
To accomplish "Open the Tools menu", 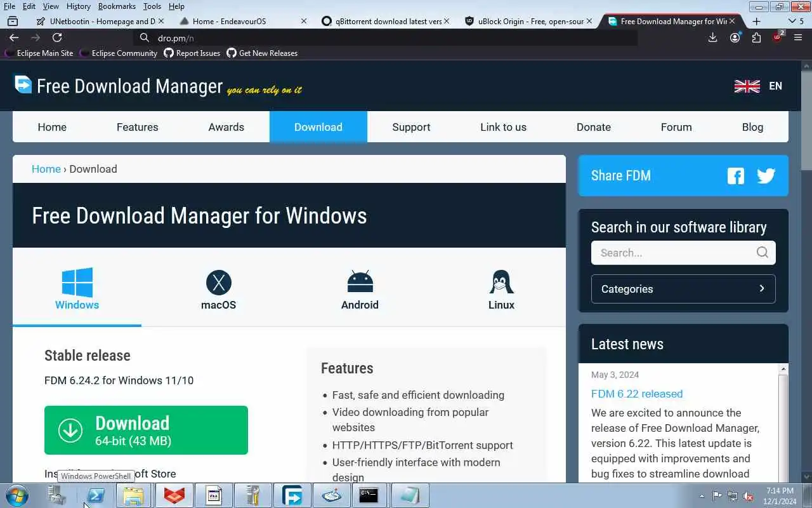I will [152, 6].
